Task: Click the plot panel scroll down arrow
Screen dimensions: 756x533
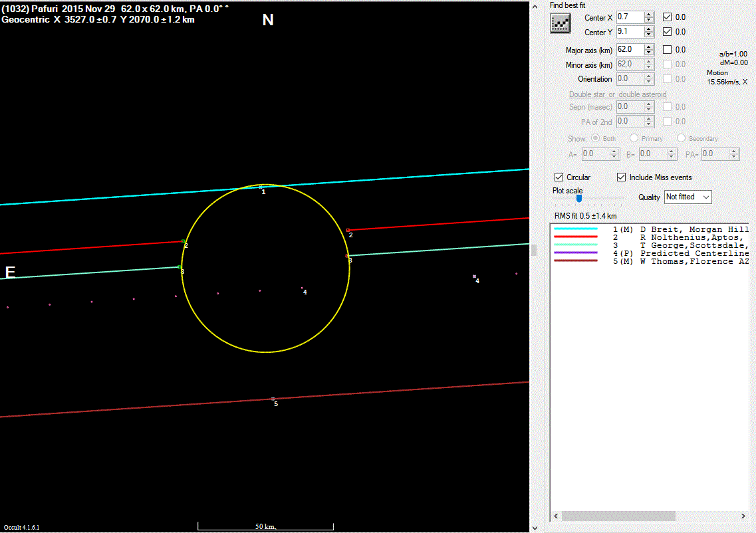Action: pyautogui.click(x=535, y=528)
